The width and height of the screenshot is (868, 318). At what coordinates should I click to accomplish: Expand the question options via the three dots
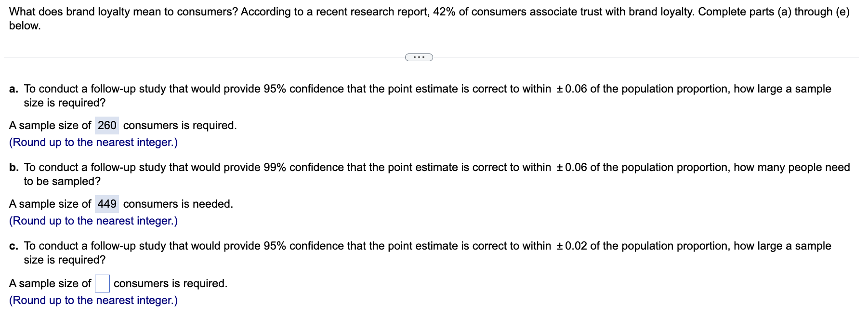[x=419, y=57]
